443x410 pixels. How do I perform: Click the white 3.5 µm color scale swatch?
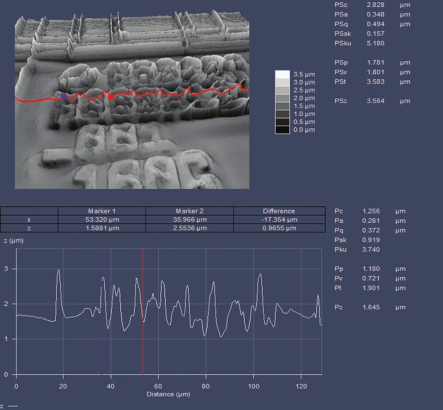282,74
